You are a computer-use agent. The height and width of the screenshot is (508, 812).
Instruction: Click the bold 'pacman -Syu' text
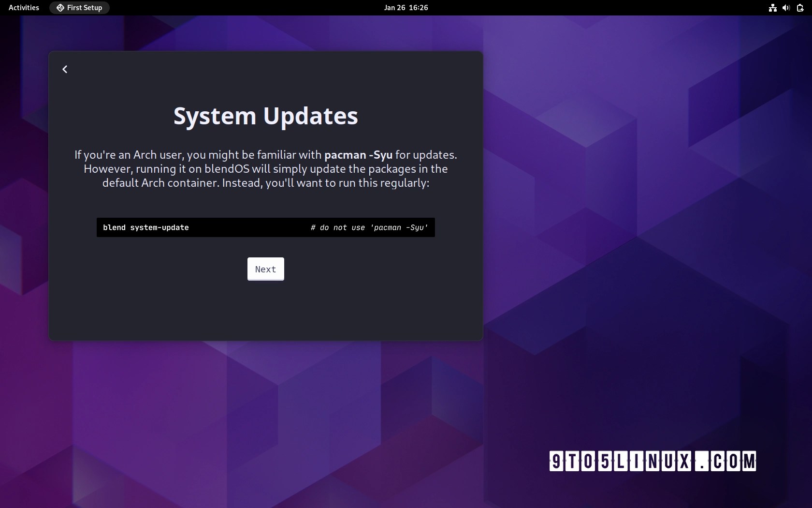pyautogui.click(x=358, y=155)
